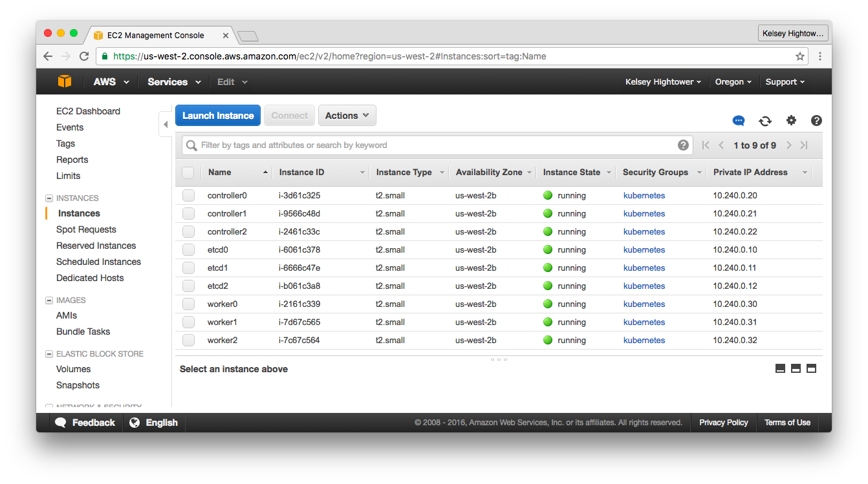Open the show/hide columns gear icon
868x484 pixels.
(791, 121)
